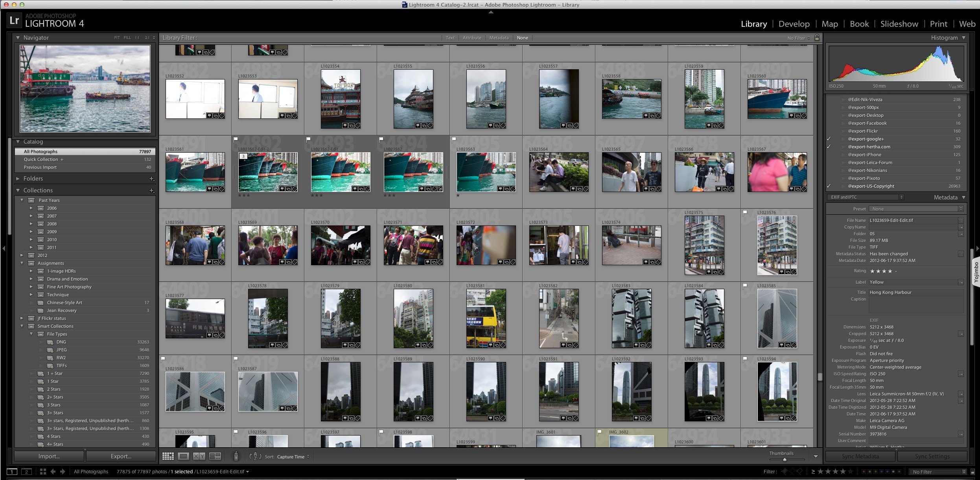
Task: Select the Painter spray can tool
Action: pos(236,456)
